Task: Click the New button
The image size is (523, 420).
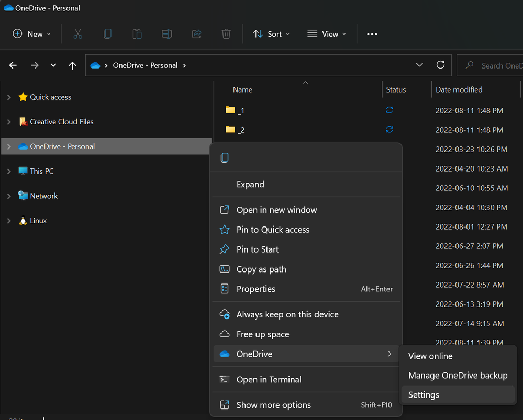Action: pyautogui.click(x=32, y=34)
